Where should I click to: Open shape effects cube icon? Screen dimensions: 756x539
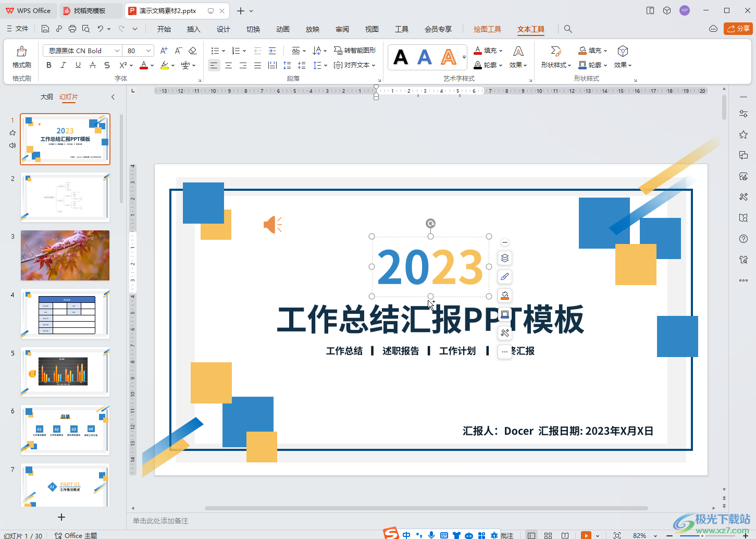[x=623, y=51]
